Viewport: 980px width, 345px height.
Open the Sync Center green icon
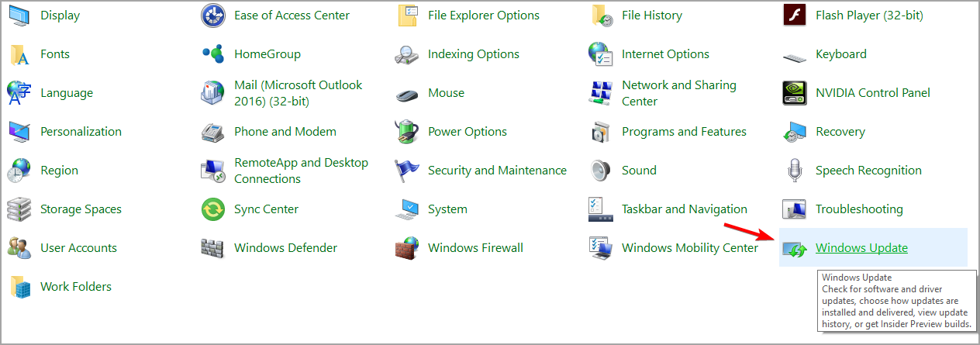click(213, 209)
